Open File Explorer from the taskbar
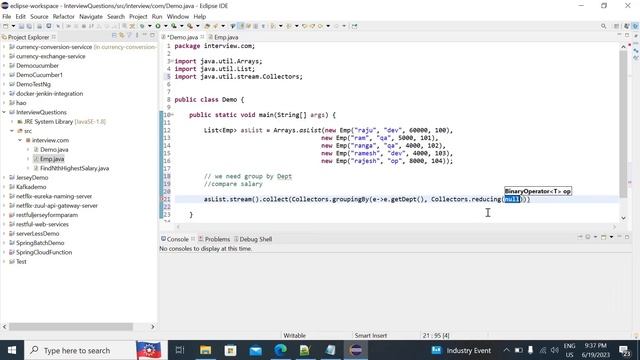Viewport: 640px width, 360px height. point(205,350)
